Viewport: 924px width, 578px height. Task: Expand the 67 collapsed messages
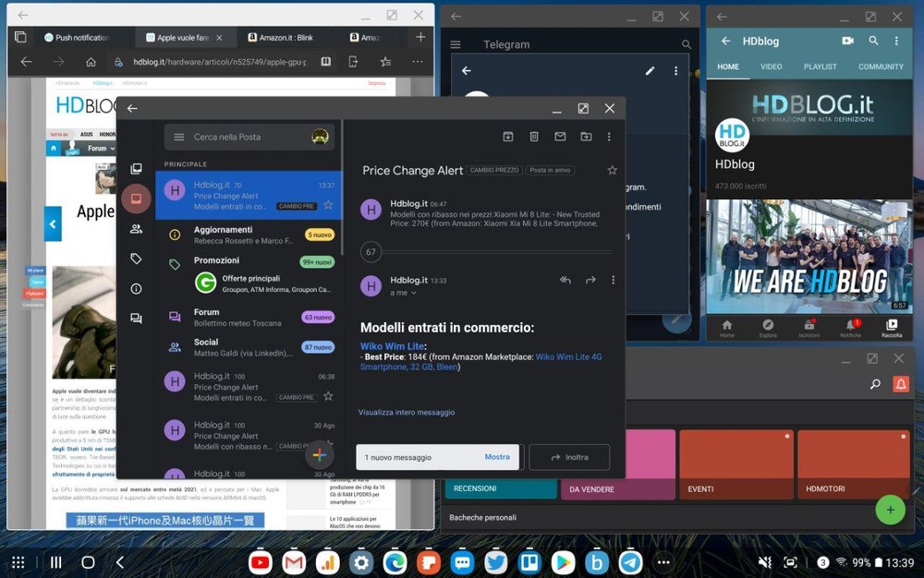(371, 252)
